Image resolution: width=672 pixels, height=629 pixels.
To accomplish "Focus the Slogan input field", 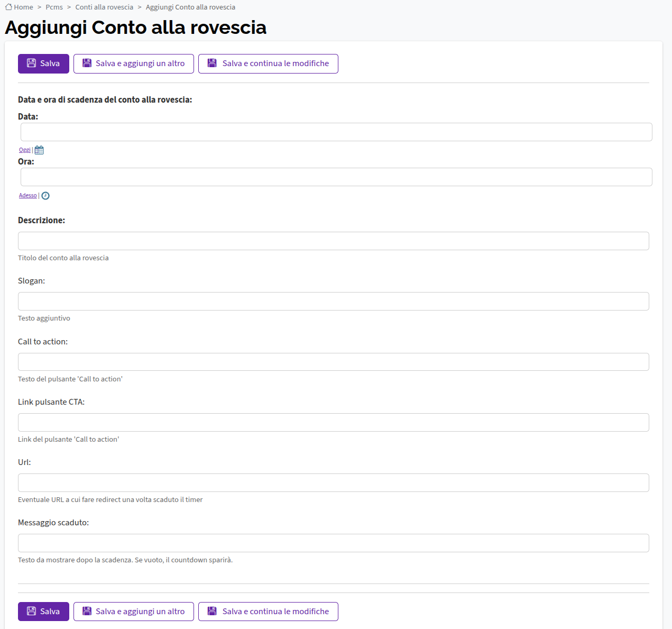I will 334,302.
